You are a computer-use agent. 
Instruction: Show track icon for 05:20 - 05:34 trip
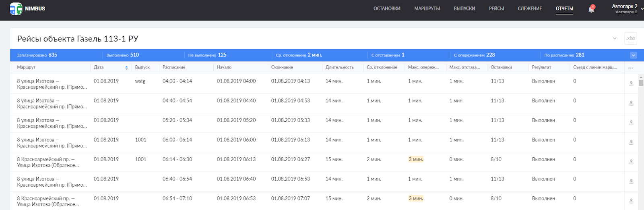click(631, 123)
